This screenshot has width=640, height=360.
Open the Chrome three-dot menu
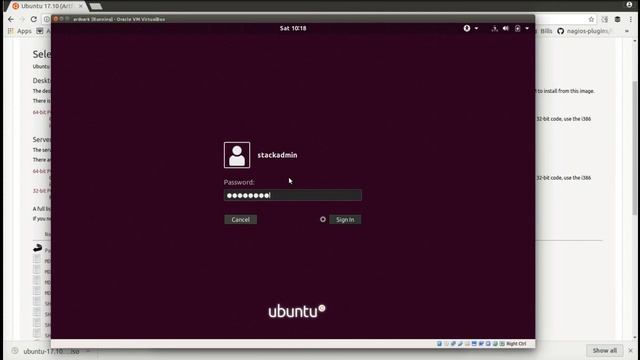pos(631,19)
